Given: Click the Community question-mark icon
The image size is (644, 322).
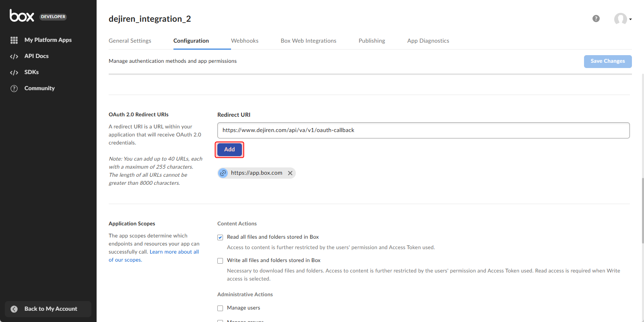Looking at the screenshot, I should (14, 89).
